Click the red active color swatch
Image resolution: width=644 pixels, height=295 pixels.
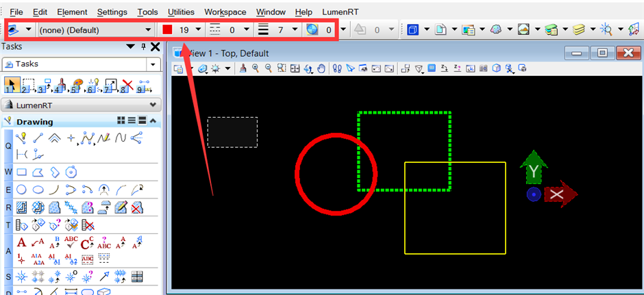pos(167,30)
